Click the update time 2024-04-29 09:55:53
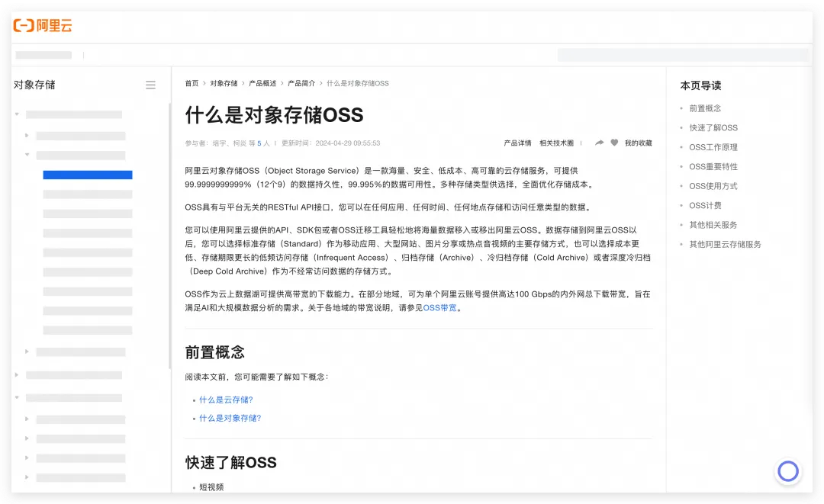824x504 pixels. coord(348,143)
